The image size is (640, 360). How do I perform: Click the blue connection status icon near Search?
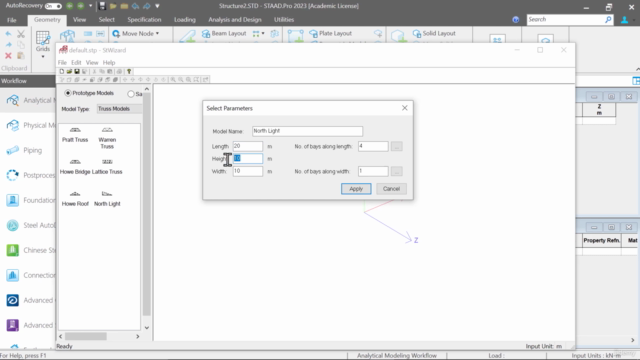coord(516,20)
